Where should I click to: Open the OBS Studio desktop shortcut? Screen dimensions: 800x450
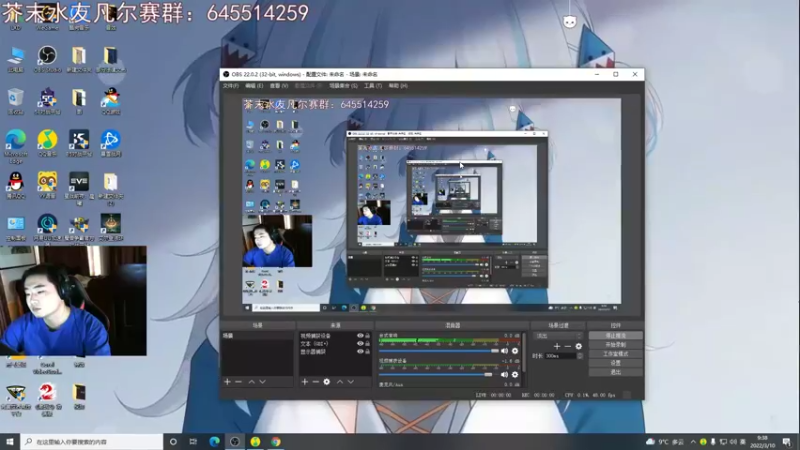47,59
